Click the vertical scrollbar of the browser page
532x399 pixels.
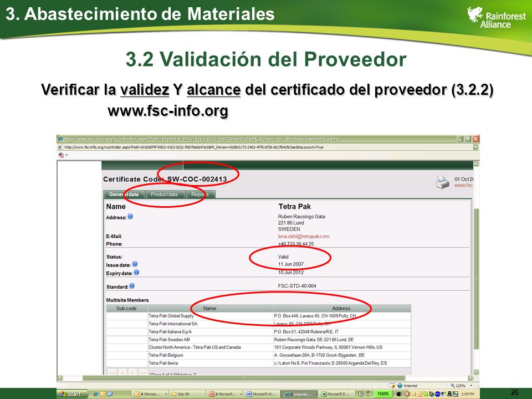pyautogui.click(x=477, y=278)
